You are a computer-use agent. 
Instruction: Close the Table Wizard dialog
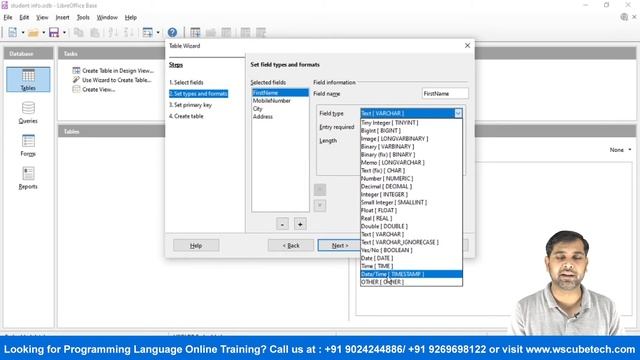coord(467,46)
